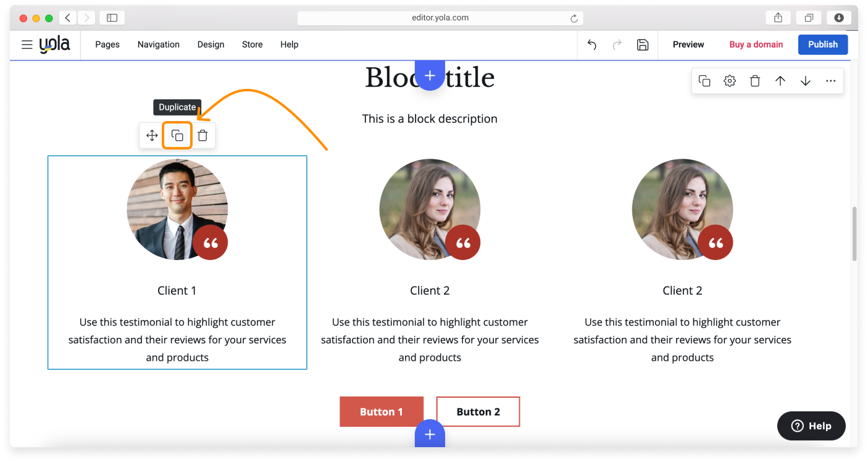Viewport: 868px width, 462px height.
Task: Delete the block using the block toolbar trash
Action: pyautogui.click(x=755, y=81)
